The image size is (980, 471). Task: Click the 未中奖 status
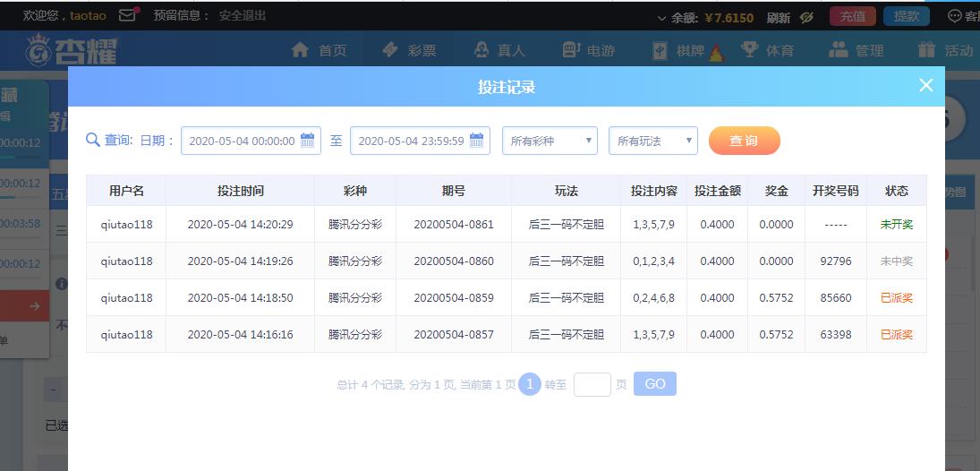tap(897, 261)
